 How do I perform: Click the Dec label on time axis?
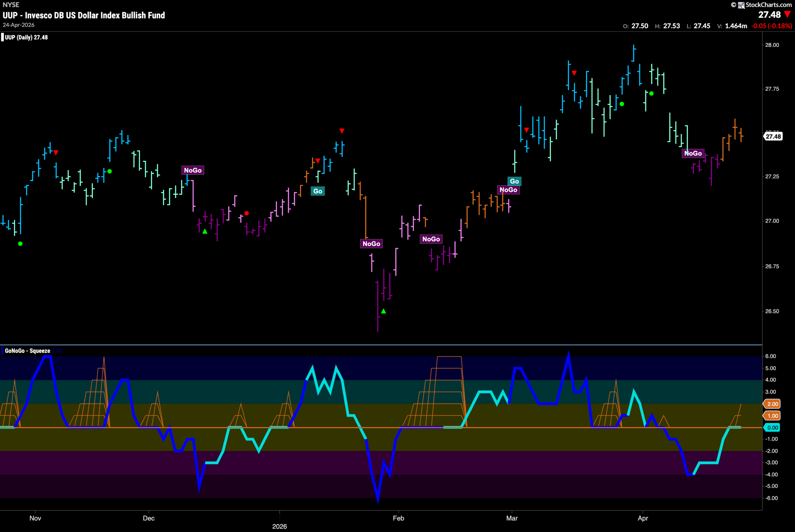tap(148, 518)
